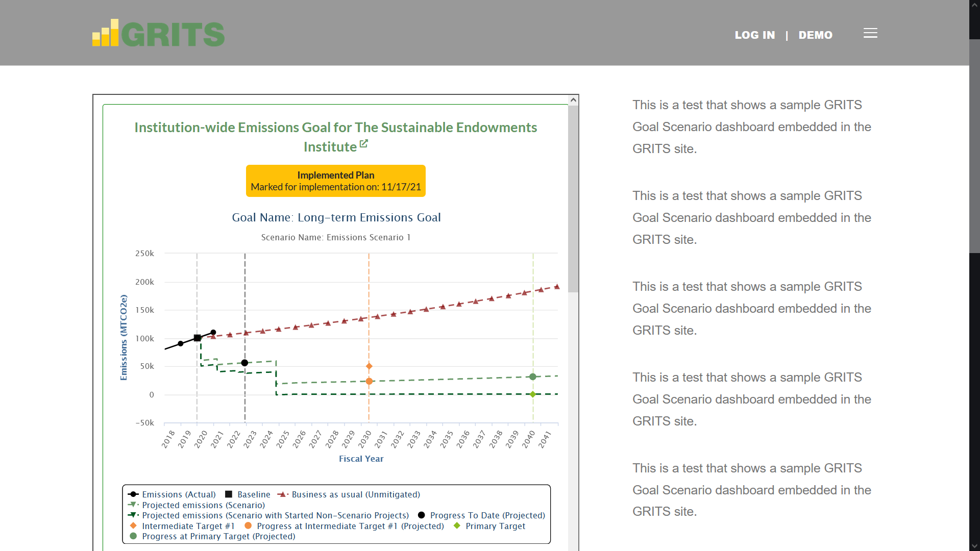Open the DEMO link
This screenshot has width=980, height=551.
(x=815, y=35)
